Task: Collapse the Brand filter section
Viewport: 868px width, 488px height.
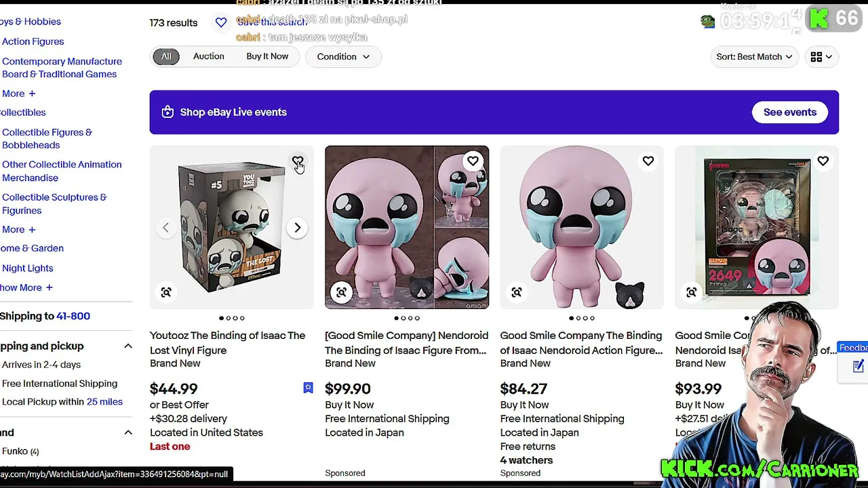Action: pyautogui.click(x=127, y=432)
